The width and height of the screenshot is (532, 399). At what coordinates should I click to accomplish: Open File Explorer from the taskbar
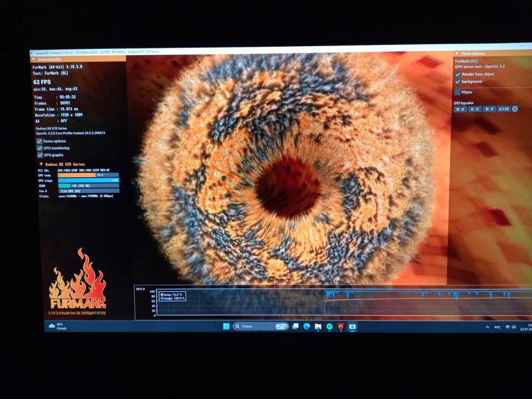(318, 327)
